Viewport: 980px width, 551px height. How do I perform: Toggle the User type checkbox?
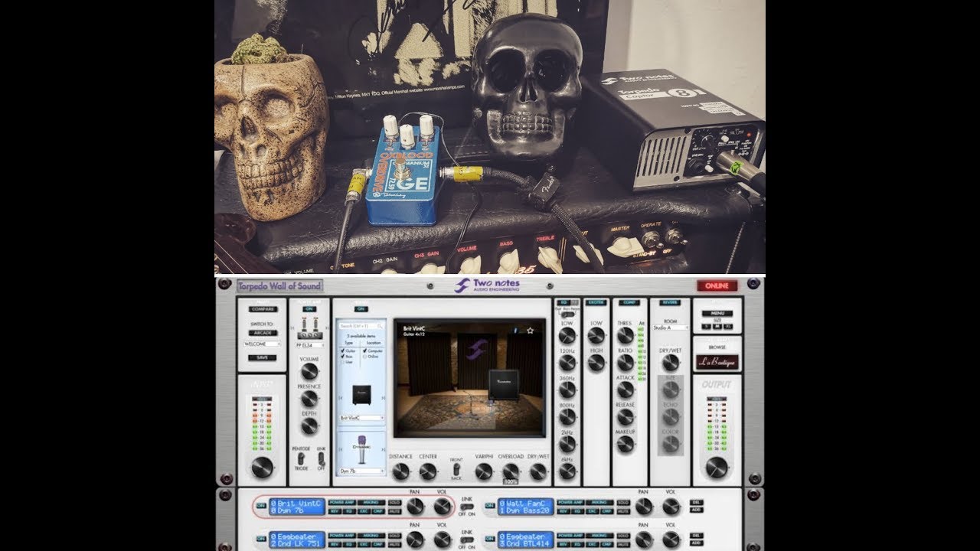point(341,361)
